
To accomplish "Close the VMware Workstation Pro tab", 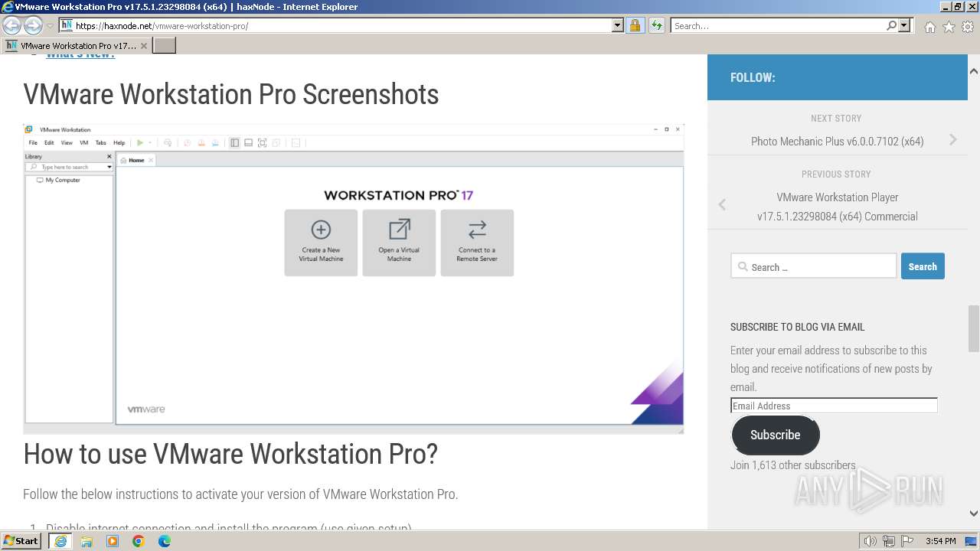I will click(144, 46).
